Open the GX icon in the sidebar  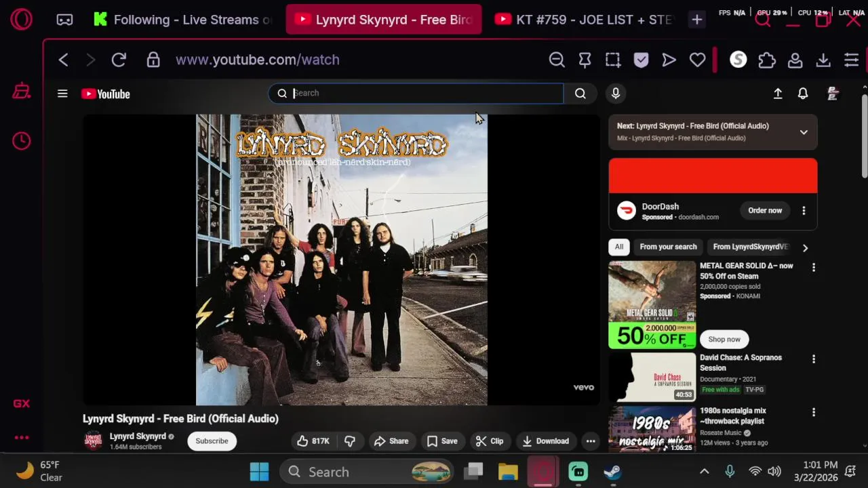[22, 403]
